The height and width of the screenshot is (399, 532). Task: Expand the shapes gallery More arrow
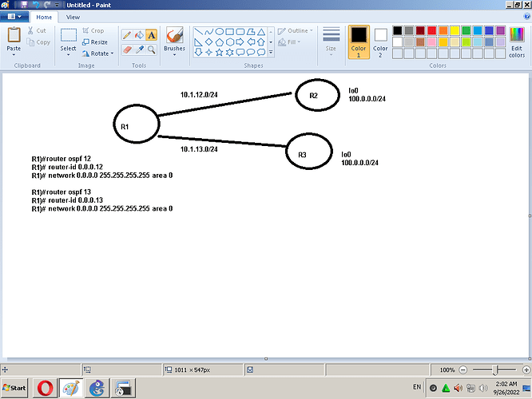pos(271,52)
